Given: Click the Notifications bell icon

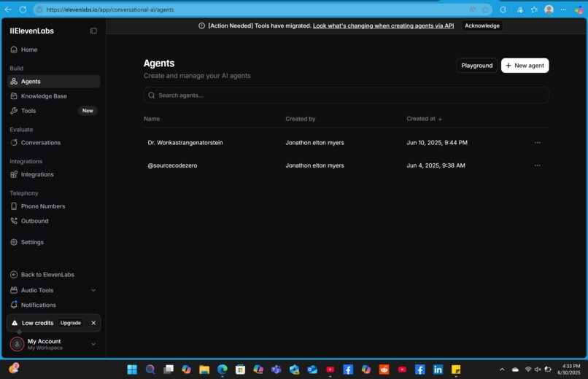Looking at the screenshot, I should (x=14, y=305).
